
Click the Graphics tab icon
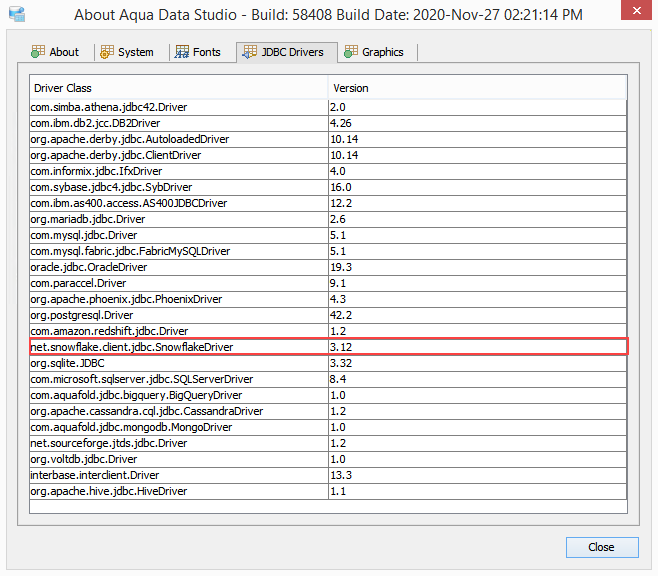click(x=351, y=52)
